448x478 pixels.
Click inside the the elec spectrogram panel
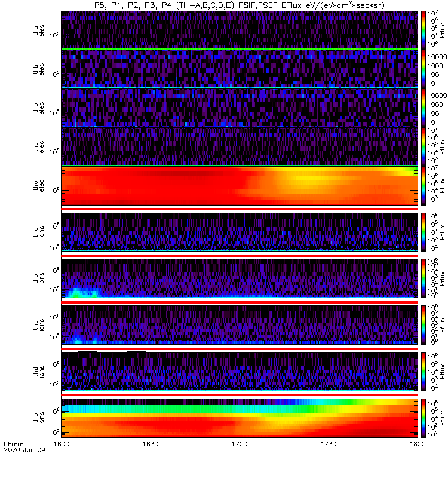pos(240,185)
